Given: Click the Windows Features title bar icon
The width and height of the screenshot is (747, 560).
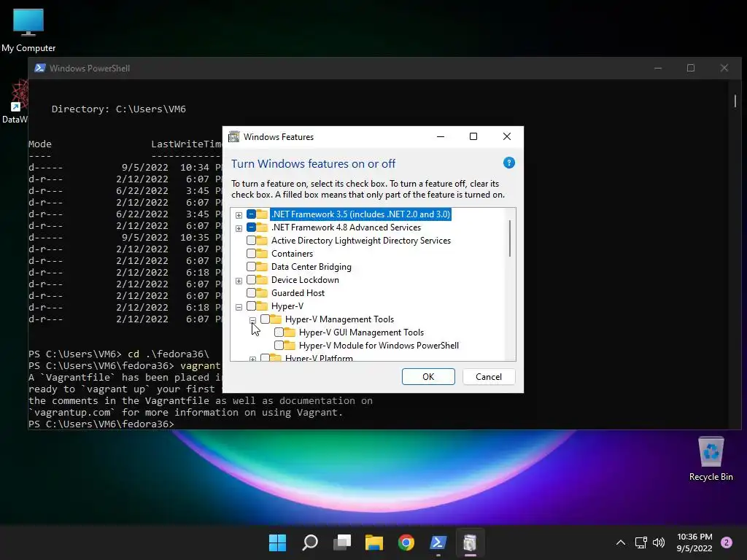Looking at the screenshot, I should coord(234,136).
